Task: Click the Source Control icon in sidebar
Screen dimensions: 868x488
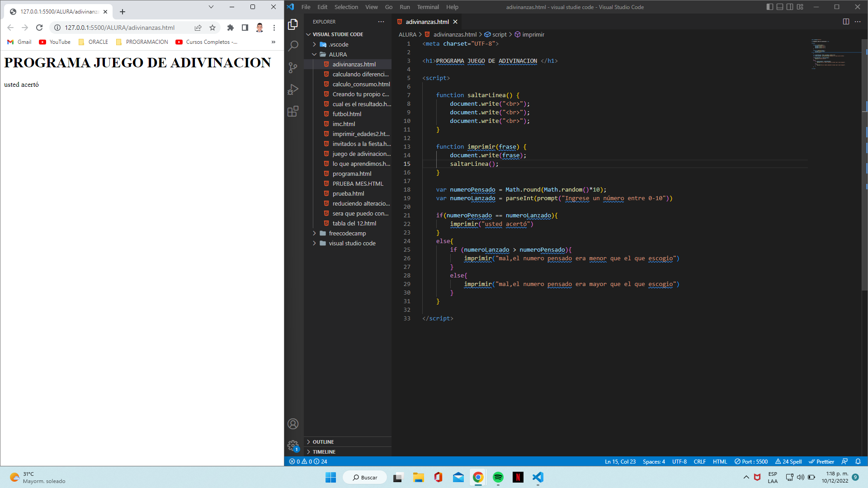Action: [x=292, y=67]
